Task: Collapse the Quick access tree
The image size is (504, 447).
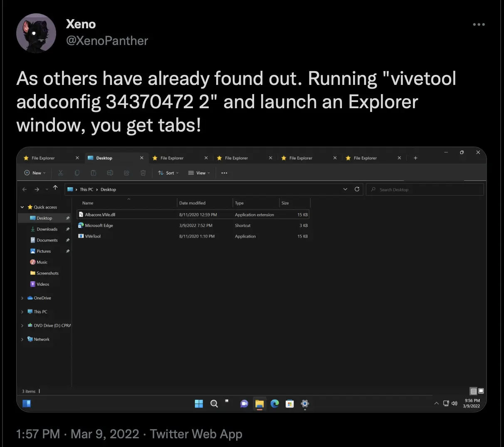Action: pos(22,207)
